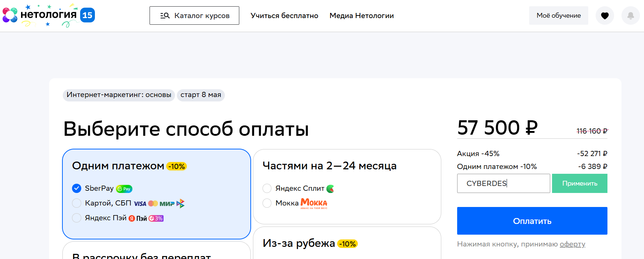
Task: Open Моё обучение
Action: tap(559, 15)
